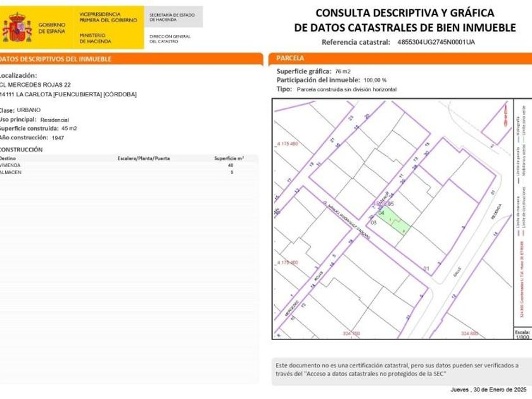Viewport: 532px width, 399px height.
Task: Click 'Dirección General del Catastro' label
Action: click(x=170, y=39)
